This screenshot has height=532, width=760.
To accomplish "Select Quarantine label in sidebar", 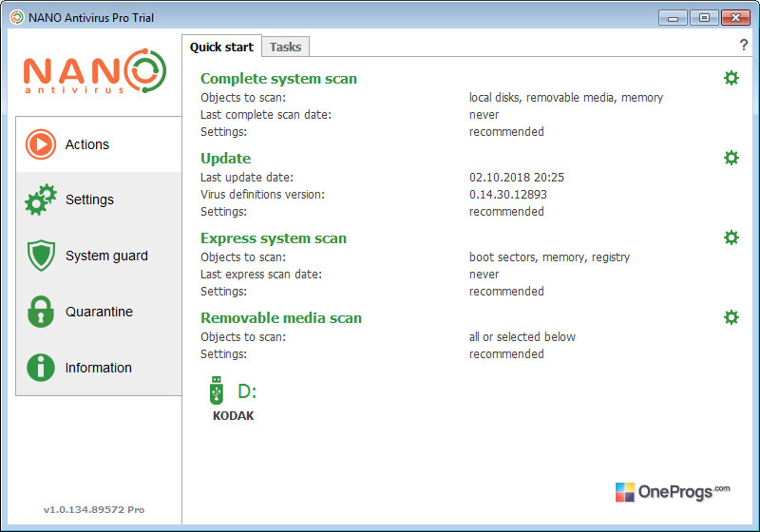I will point(99,312).
